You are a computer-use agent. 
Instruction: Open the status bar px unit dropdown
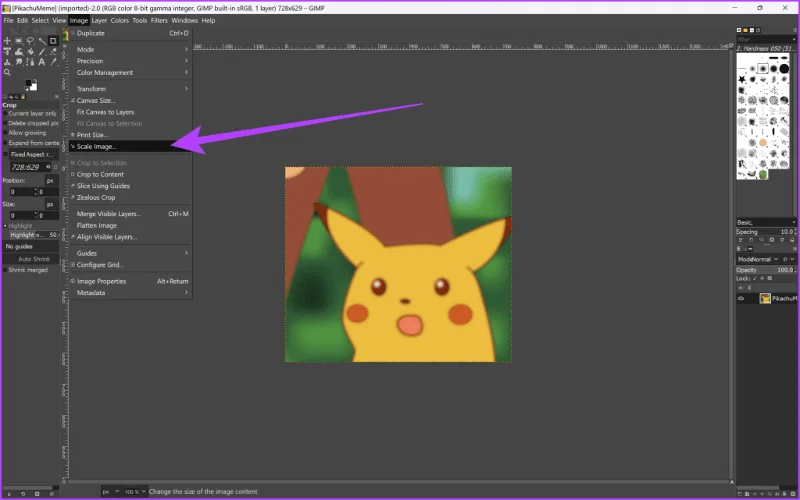(x=111, y=492)
